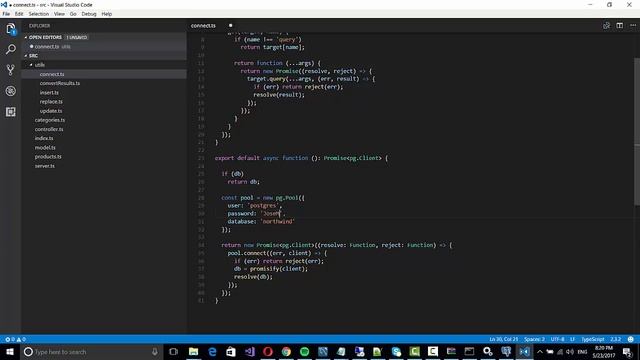640x360 pixels.
Task: Open insert.ts in the file tree
Action: pyautogui.click(x=49, y=93)
